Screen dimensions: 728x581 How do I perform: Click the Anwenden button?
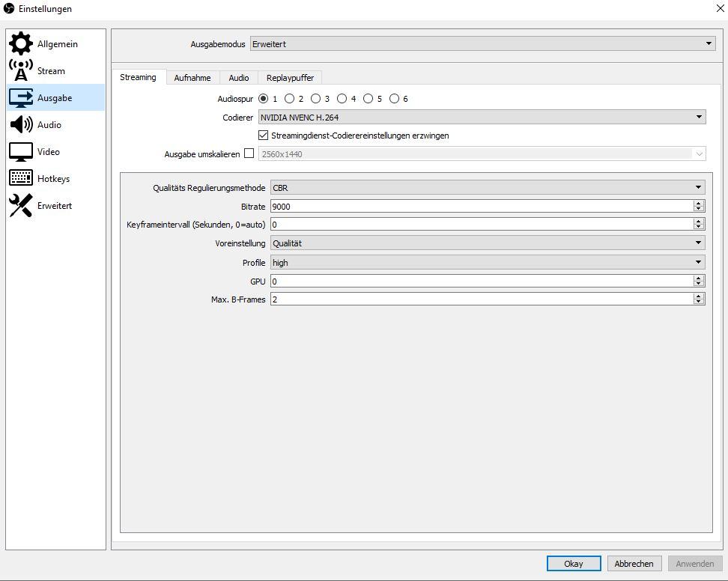[695, 563]
